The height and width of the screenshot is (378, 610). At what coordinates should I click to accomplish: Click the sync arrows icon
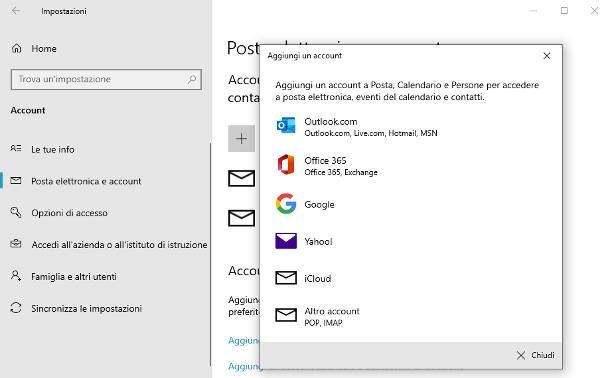(x=16, y=308)
